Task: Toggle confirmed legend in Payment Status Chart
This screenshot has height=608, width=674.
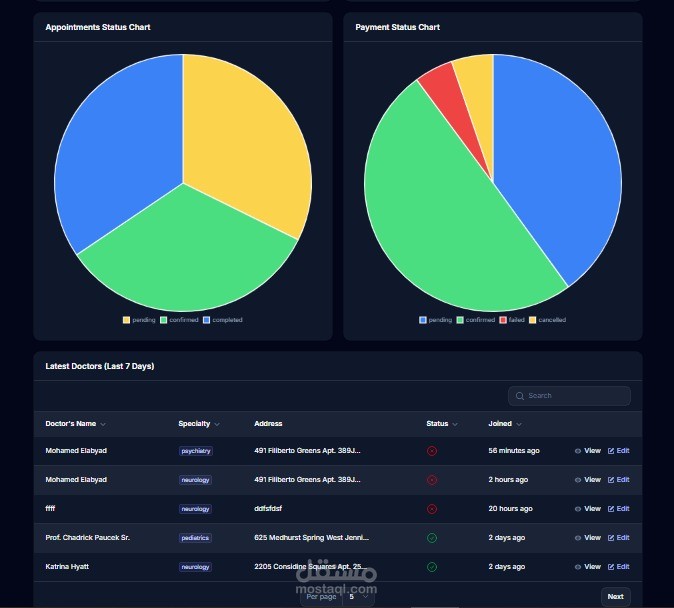Action: (476, 320)
